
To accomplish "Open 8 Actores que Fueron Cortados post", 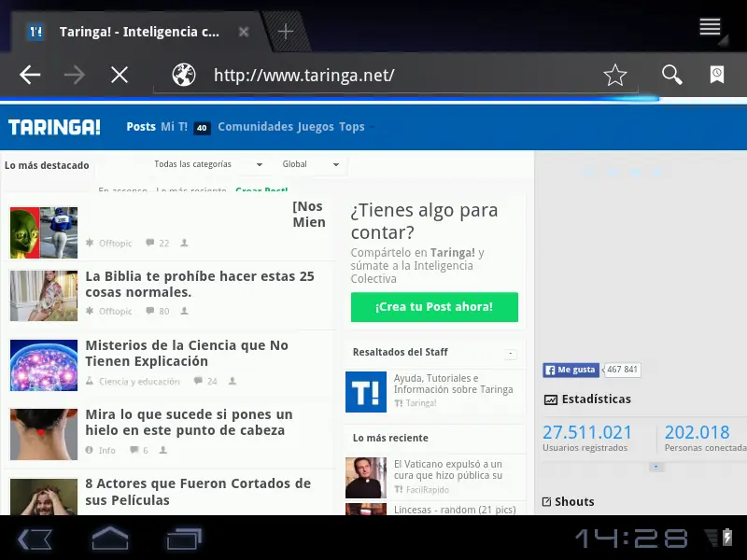I will (x=198, y=492).
